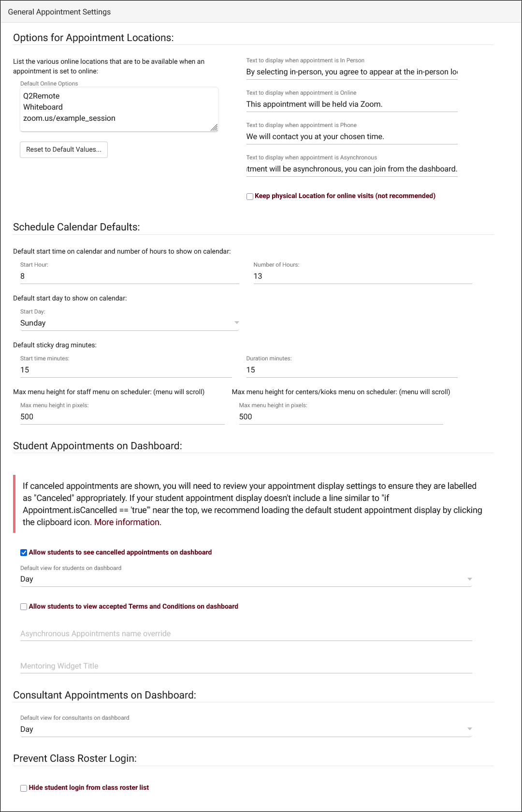Click the Start Hour input field
Screen dimensions: 522x812
pyautogui.click(x=130, y=276)
